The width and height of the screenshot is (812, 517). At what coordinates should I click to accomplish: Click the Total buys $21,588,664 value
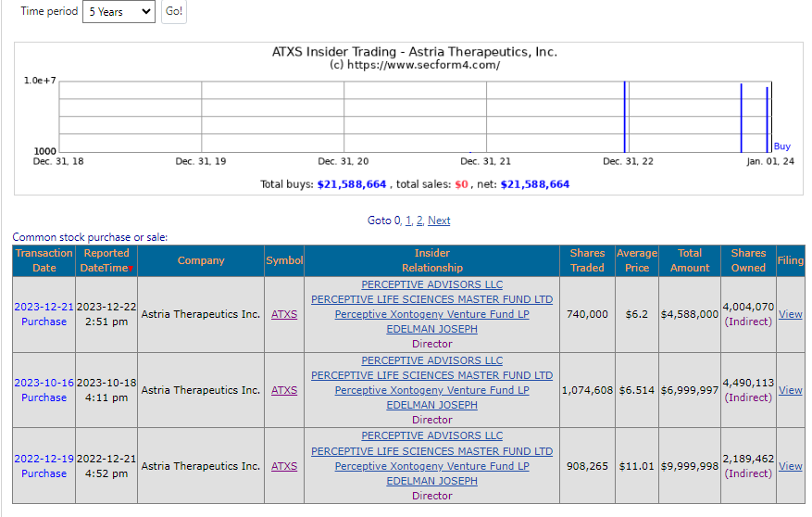(x=352, y=184)
